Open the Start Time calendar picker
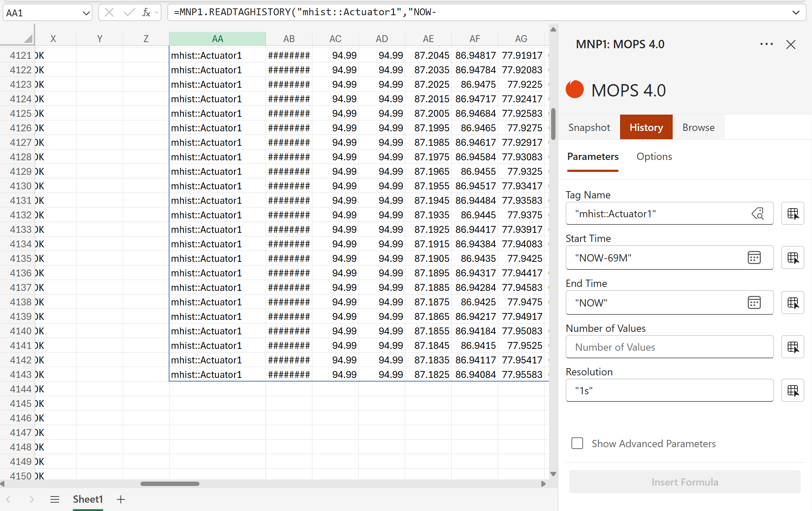This screenshot has width=812, height=511. point(754,258)
